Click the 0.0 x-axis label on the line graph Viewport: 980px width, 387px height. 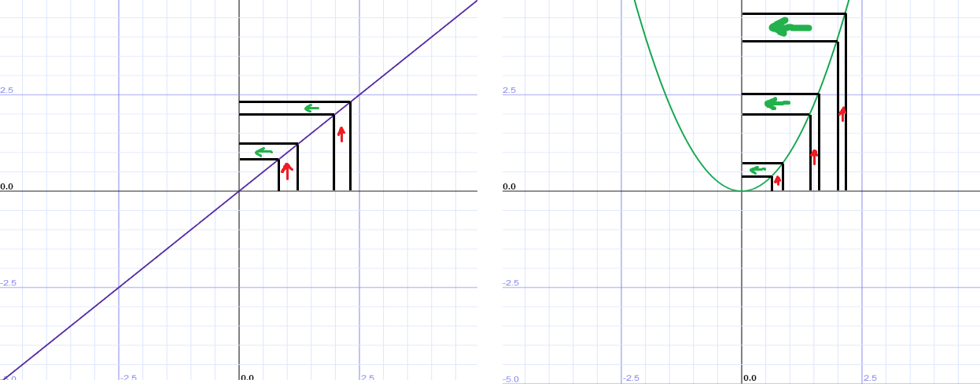tap(247, 378)
